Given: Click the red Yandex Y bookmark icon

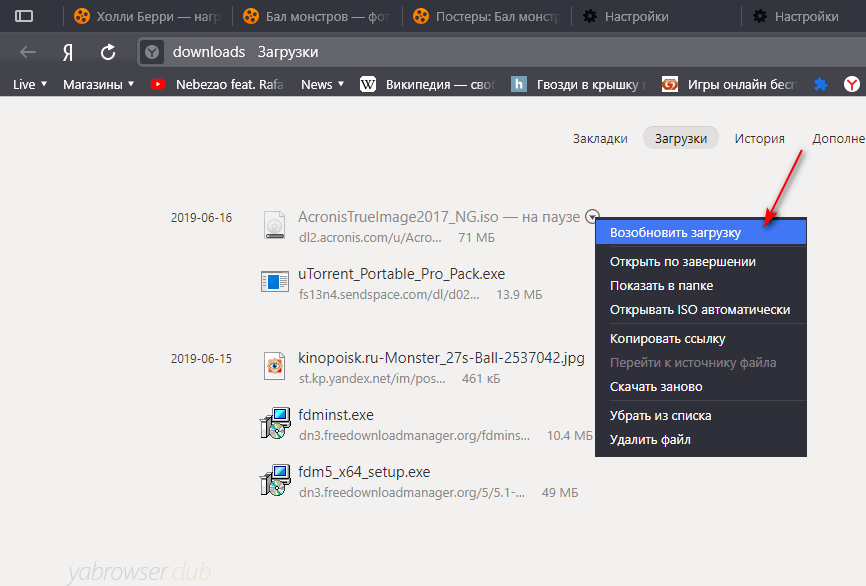Looking at the screenshot, I should point(852,85).
